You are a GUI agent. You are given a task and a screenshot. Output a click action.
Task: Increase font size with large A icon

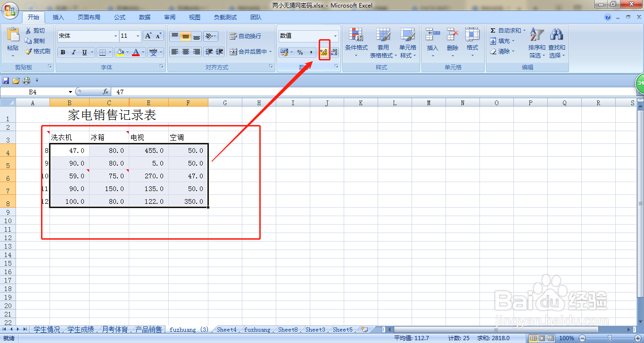click(x=149, y=36)
